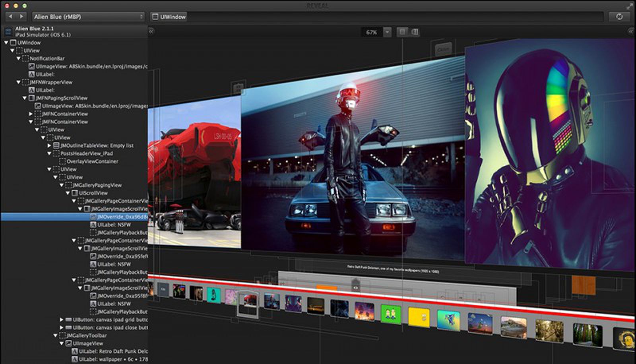Image resolution: width=636 pixels, height=364 pixels.
Task: Click the forward navigation arrow
Action: point(20,17)
